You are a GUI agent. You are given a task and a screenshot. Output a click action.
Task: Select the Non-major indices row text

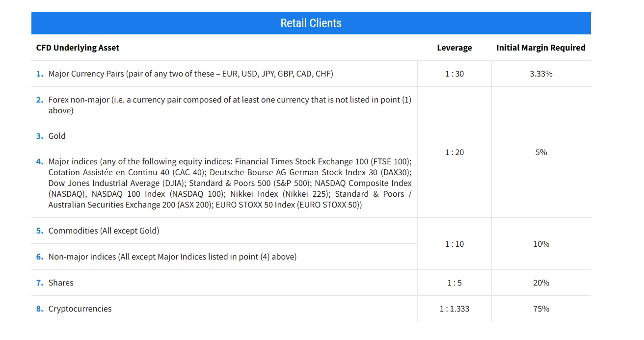coord(172,257)
